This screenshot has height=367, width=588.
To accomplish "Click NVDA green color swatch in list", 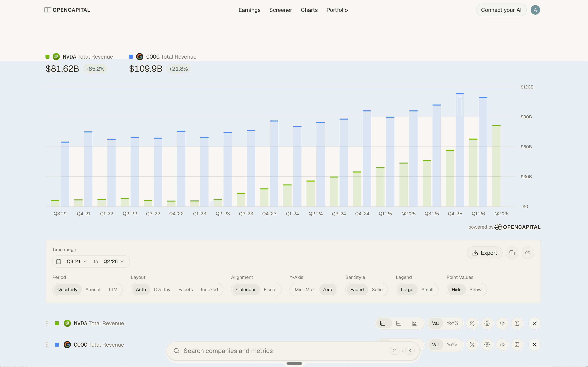I will [57, 323].
